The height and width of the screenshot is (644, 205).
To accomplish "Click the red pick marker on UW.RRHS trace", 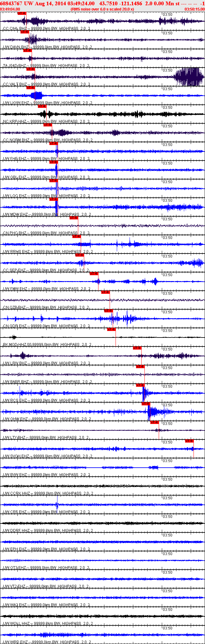I will [x=77, y=236].
